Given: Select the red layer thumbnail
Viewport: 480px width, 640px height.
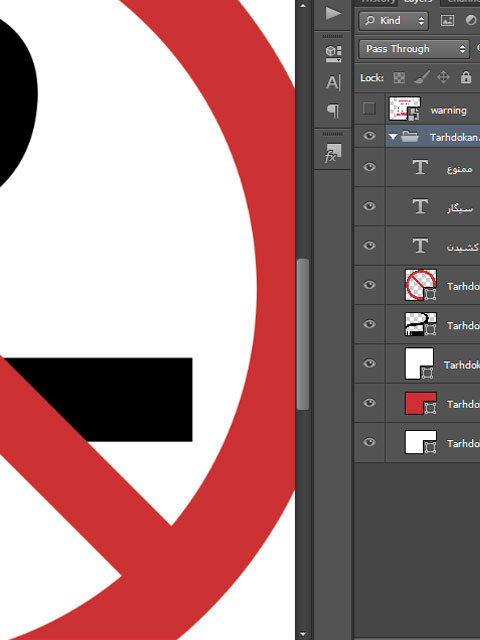Looking at the screenshot, I should click(421, 403).
